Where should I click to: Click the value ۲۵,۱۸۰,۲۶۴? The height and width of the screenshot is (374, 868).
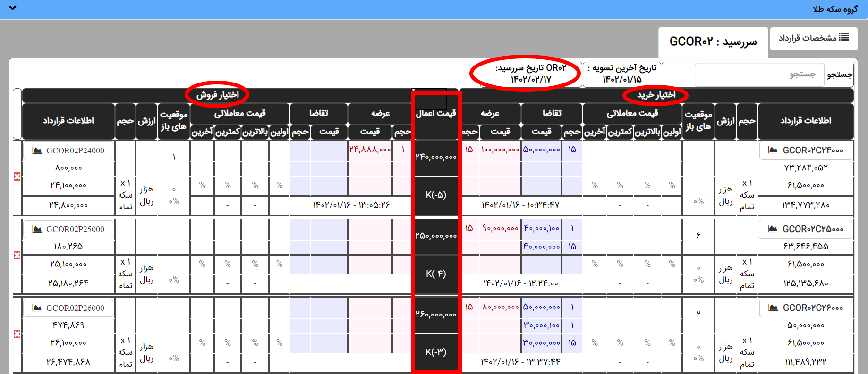click(x=68, y=283)
